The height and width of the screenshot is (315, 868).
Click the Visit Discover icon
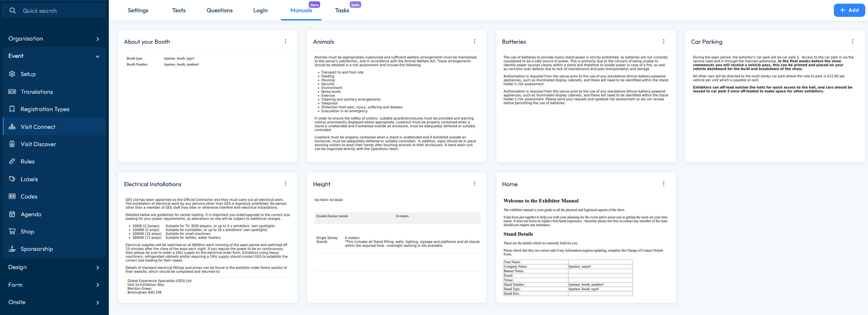[x=12, y=144]
